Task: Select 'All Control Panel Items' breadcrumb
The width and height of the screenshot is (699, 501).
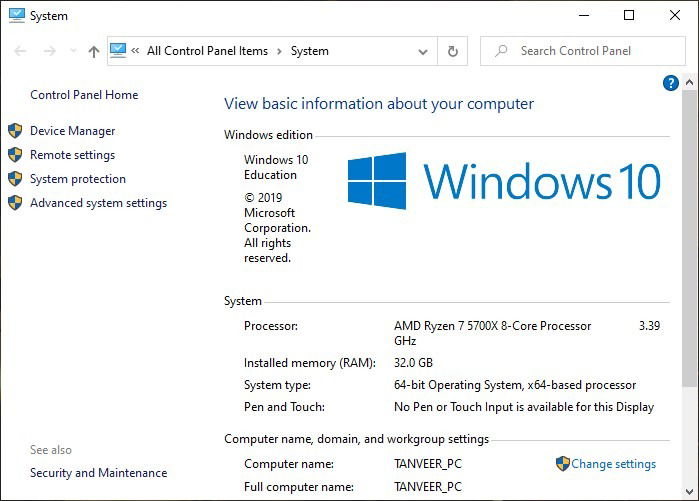Action: (208, 51)
